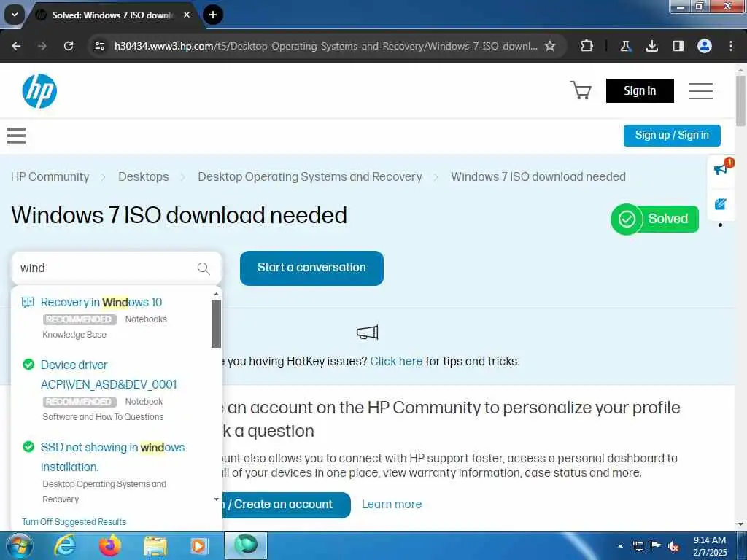Click the Sign in black button
747x560 pixels.
coord(640,90)
